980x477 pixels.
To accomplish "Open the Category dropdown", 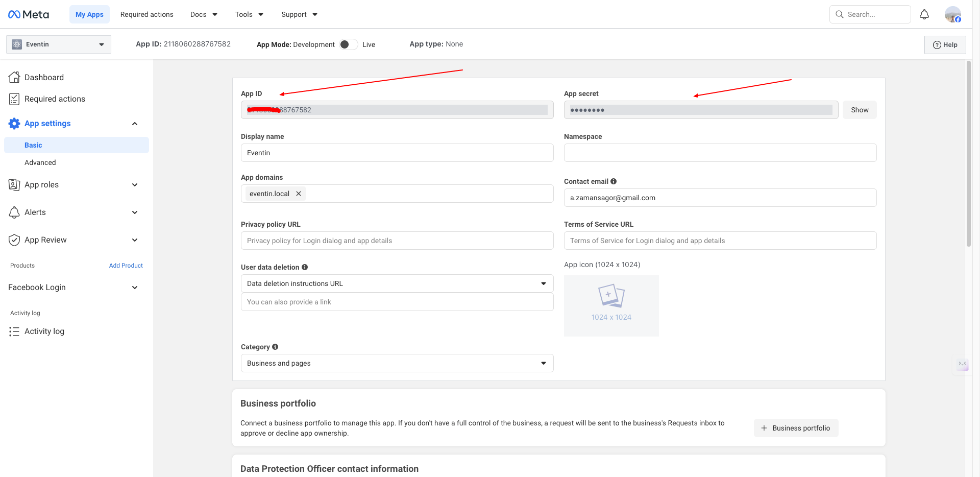I will [397, 363].
